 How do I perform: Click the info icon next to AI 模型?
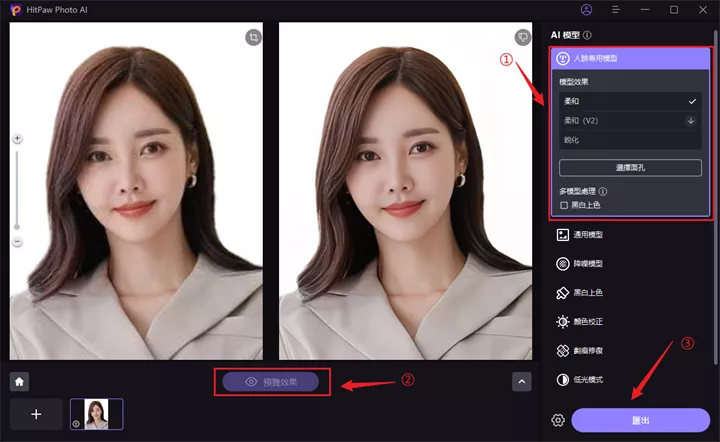pos(601,34)
